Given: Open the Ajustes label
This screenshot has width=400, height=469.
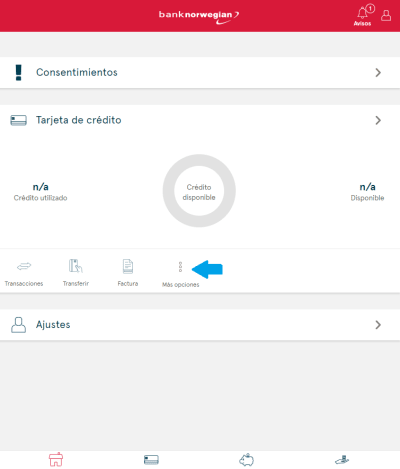Looking at the screenshot, I should pyautogui.click(x=53, y=325).
